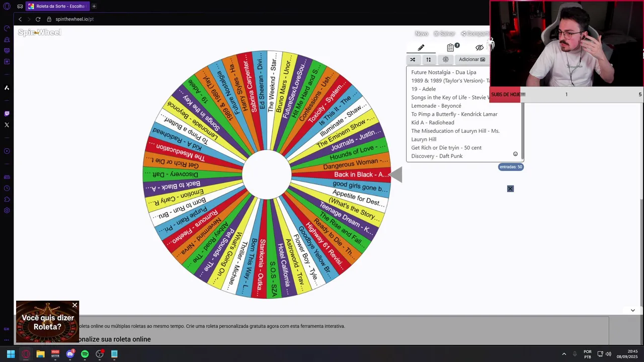Open Spotify from taskbar
This screenshot has width=644, height=362.
(85, 354)
